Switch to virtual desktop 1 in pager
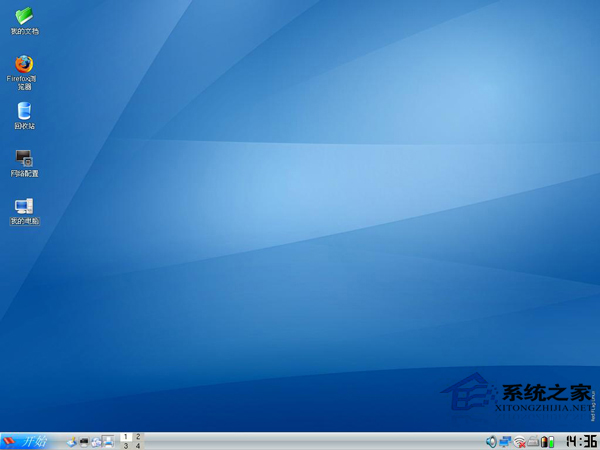Viewport: 600px width, 450px height. (125, 437)
